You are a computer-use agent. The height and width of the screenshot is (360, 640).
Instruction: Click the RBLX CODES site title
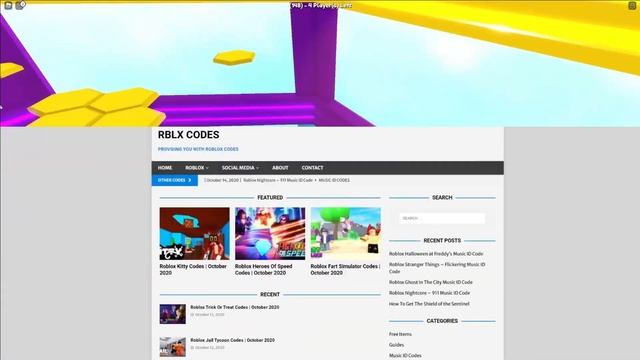[189, 135]
